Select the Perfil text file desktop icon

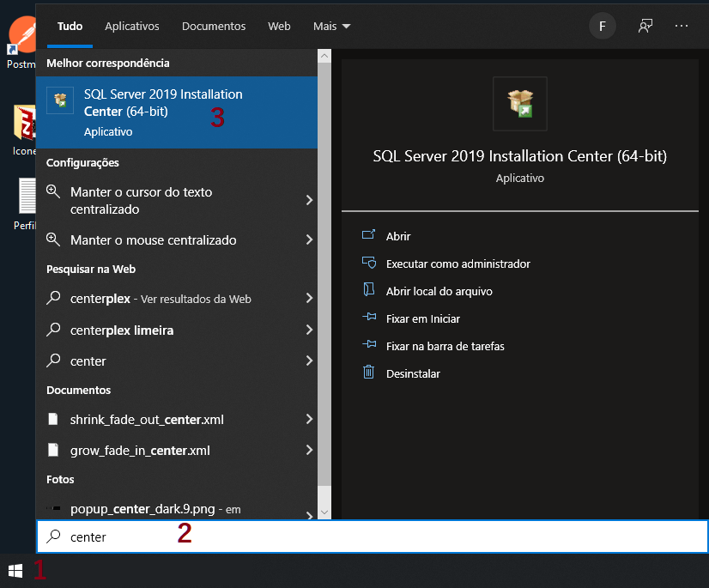[x=27, y=196]
